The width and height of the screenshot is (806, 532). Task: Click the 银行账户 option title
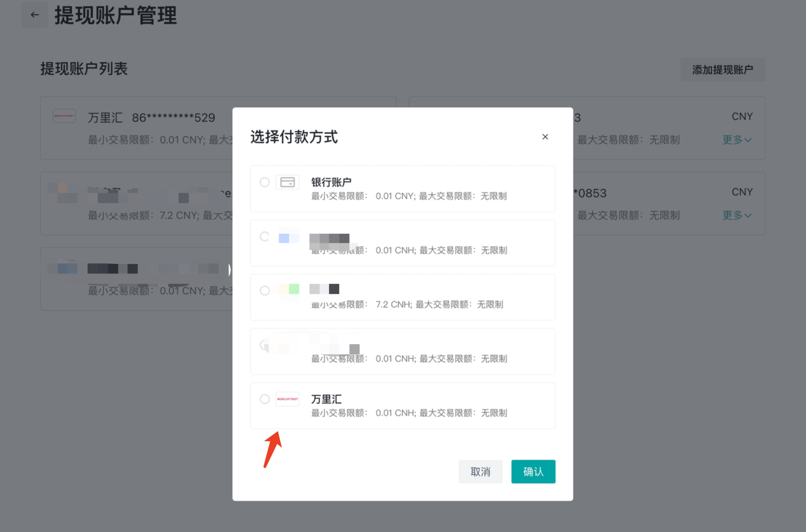coord(331,182)
